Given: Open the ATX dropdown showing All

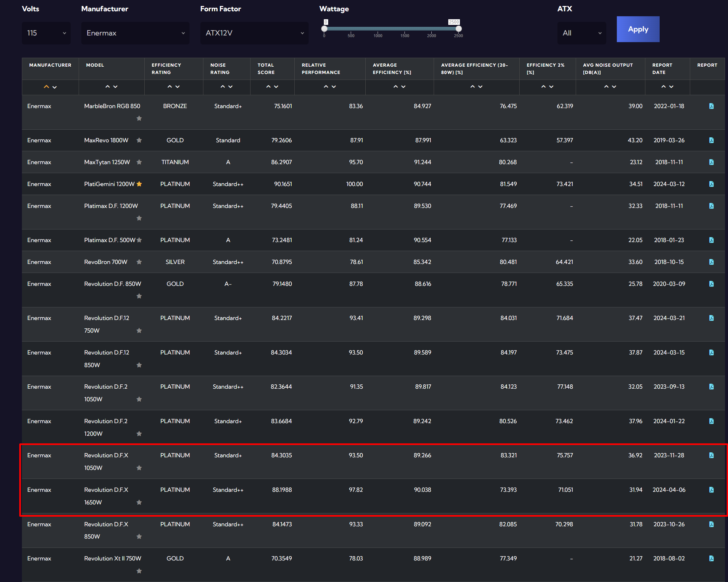Looking at the screenshot, I should coord(581,33).
